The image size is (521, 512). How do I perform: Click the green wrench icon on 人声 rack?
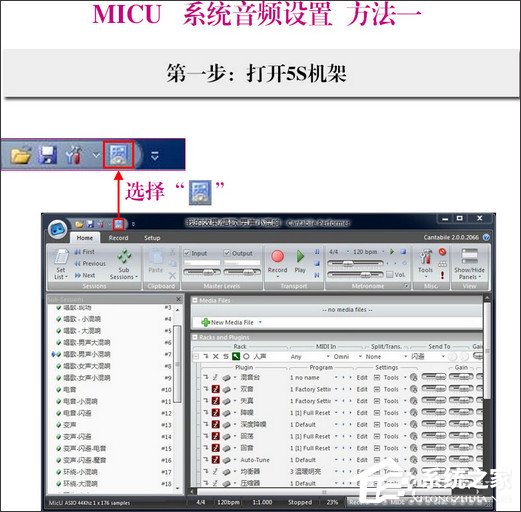[x=236, y=356]
